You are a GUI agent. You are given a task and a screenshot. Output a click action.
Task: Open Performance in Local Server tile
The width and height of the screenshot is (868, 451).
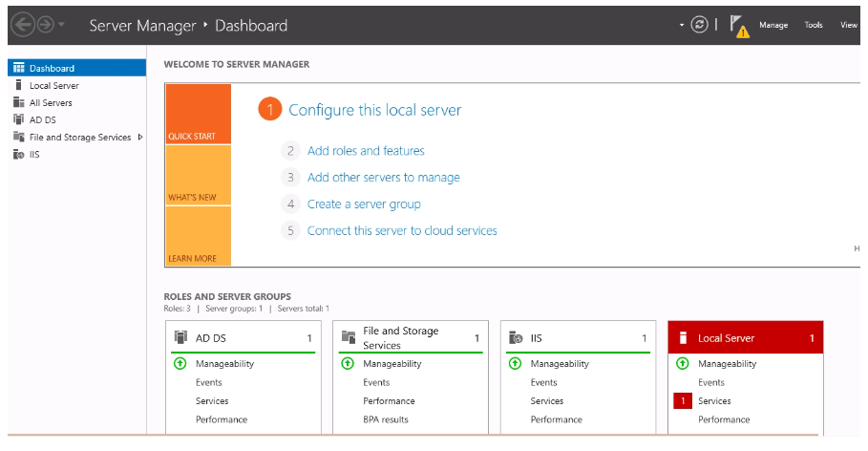coord(724,419)
